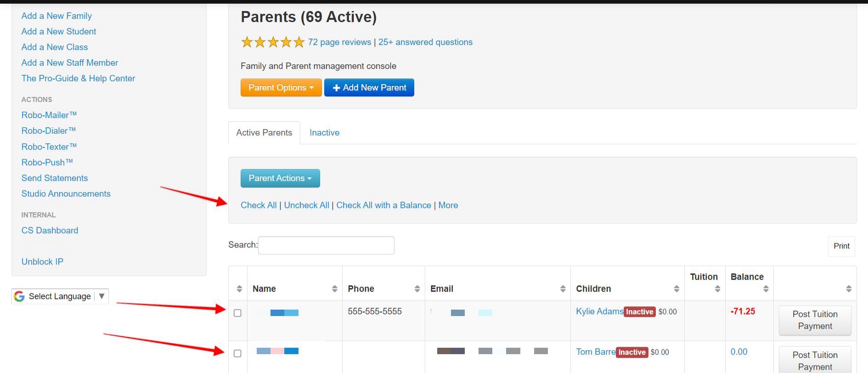Open Studio Announcements
This screenshot has width=868, height=373.
(x=66, y=194)
